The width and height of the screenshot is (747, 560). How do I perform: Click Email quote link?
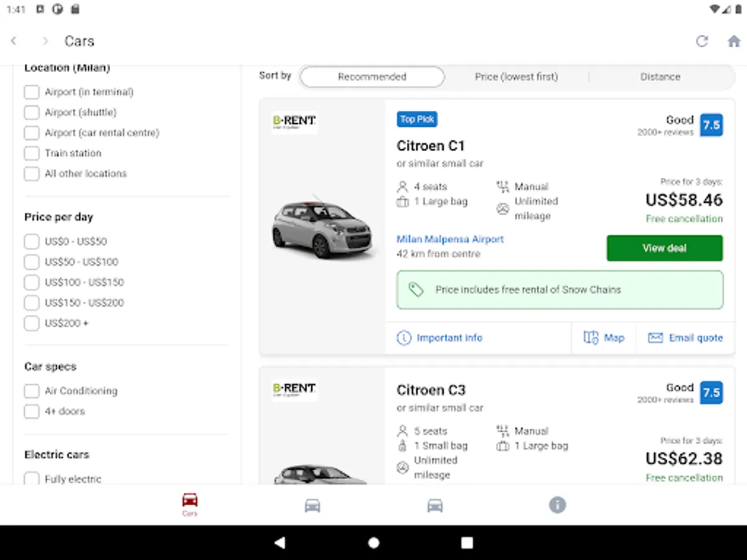pyautogui.click(x=696, y=338)
